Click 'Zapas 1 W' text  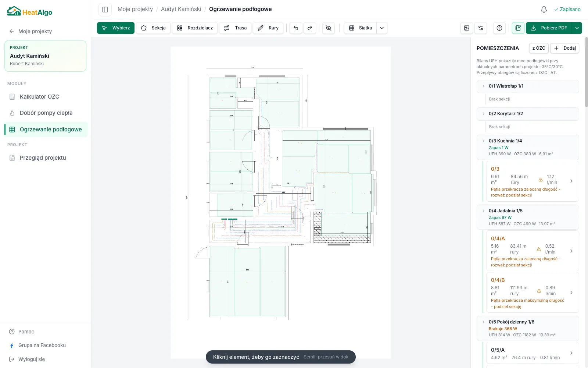tap(498, 148)
